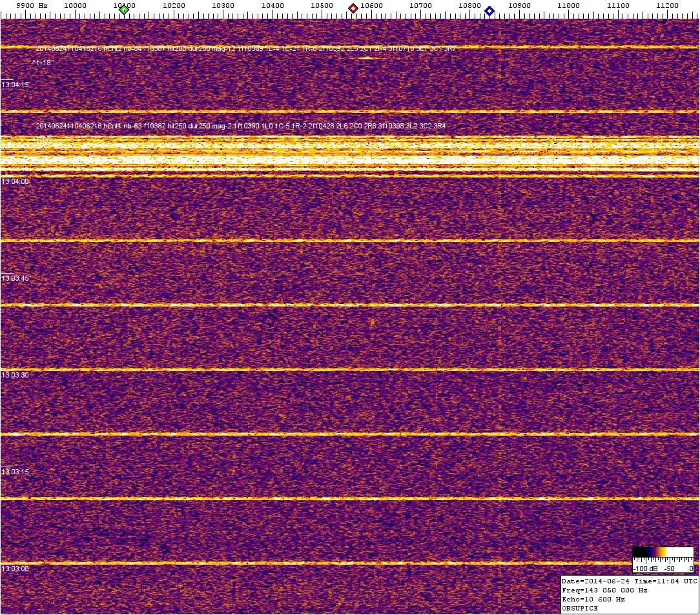Select the 13:04:15 time marker
Image resolution: width=700 pixels, height=615 pixels.
[x=15, y=85]
